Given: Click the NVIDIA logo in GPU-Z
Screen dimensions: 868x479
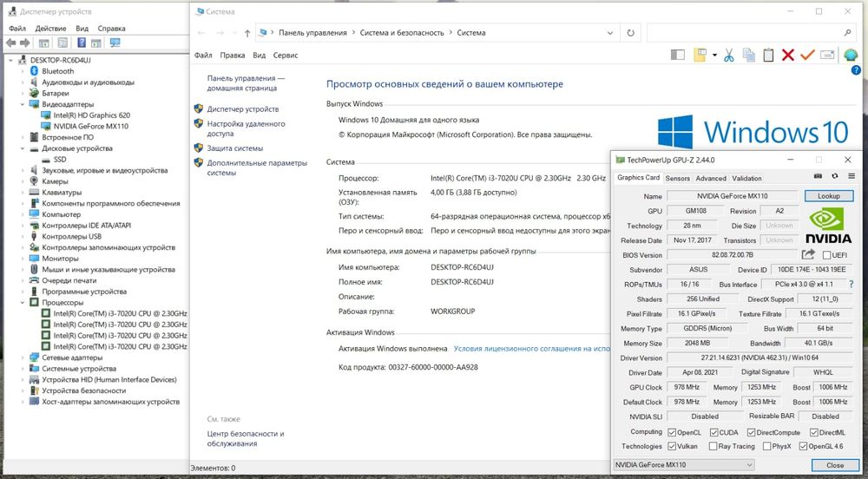Looking at the screenshot, I should point(828,226).
